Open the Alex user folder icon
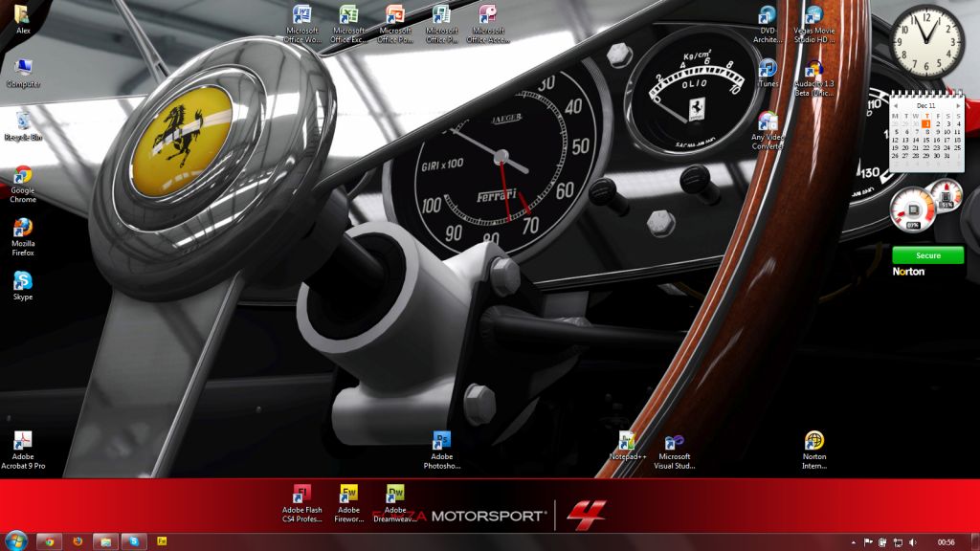This screenshot has height=551, width=980. click(x=23, y=19)
